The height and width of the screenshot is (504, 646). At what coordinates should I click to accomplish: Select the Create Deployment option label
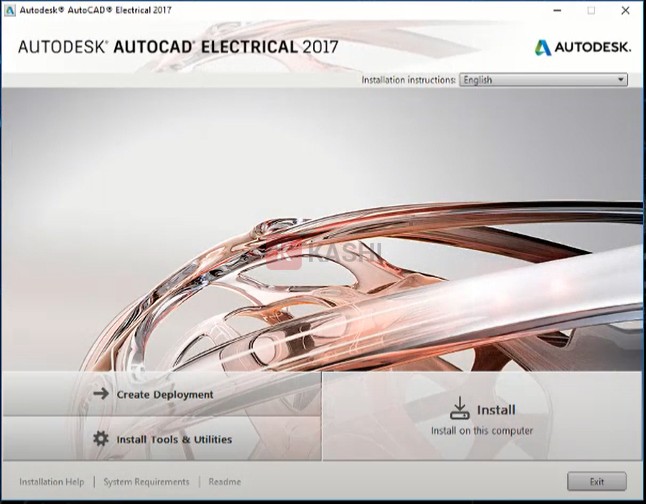[x=165, y=394]
